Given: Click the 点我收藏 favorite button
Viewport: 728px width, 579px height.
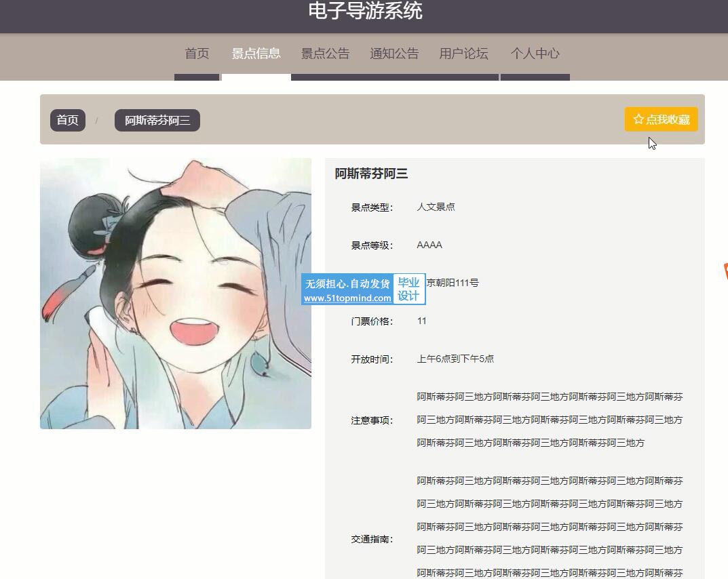Looking at the screenshot, I should pos(661,119).
